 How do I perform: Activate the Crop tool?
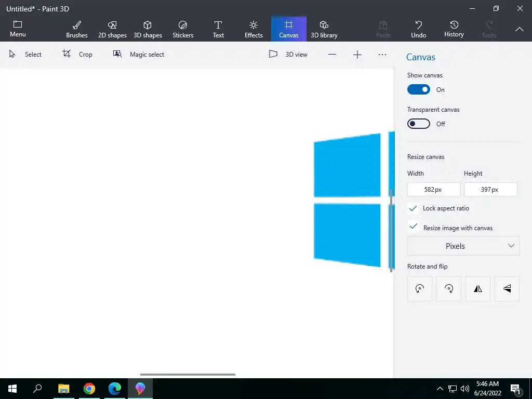click(77, 54)
